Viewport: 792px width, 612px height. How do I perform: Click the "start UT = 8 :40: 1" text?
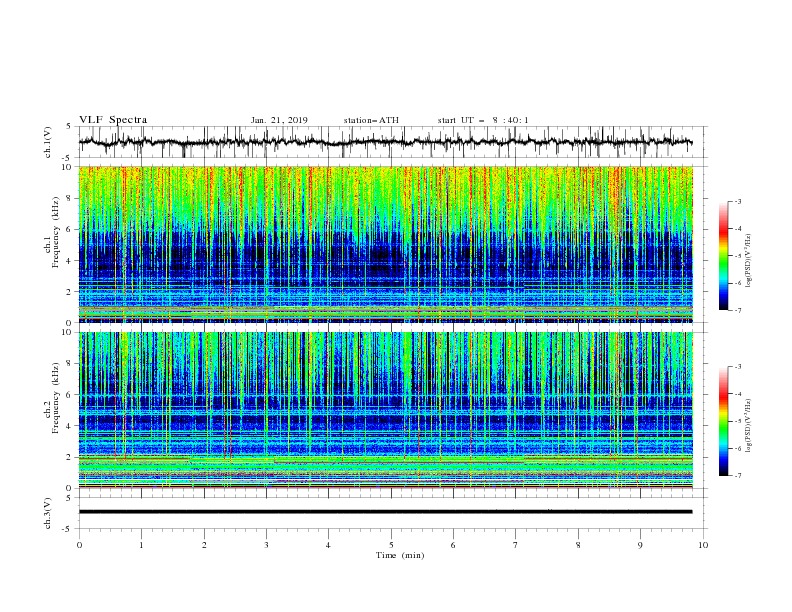(x=483, y=120)
